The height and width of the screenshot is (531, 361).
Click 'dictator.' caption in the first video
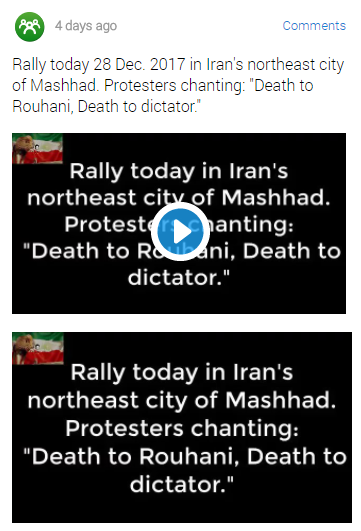(x=179, y=278)
